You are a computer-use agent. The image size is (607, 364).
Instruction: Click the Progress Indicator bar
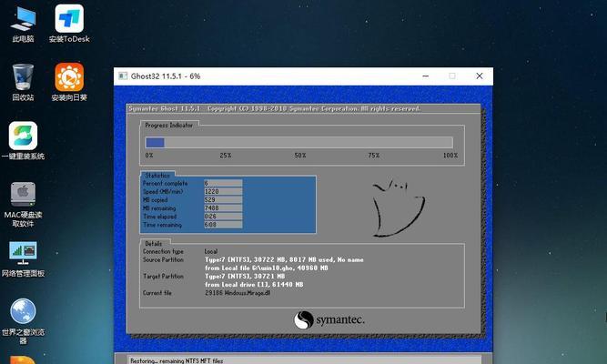click(298, 142)
